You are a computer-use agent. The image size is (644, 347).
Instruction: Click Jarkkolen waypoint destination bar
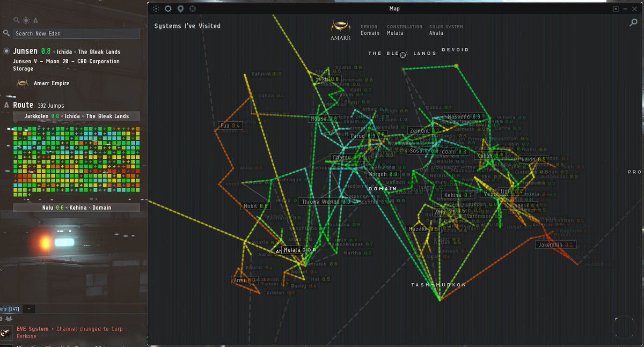click(x=76, y=116)
